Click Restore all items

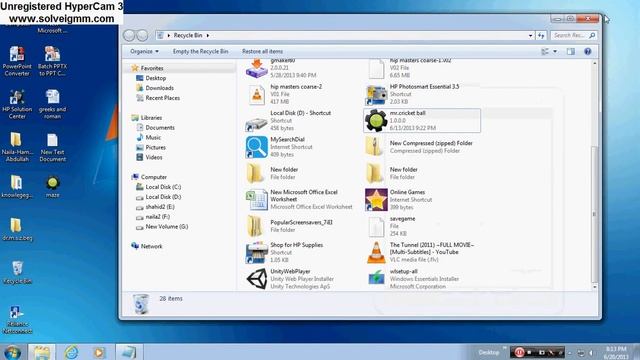click(262, 51)
